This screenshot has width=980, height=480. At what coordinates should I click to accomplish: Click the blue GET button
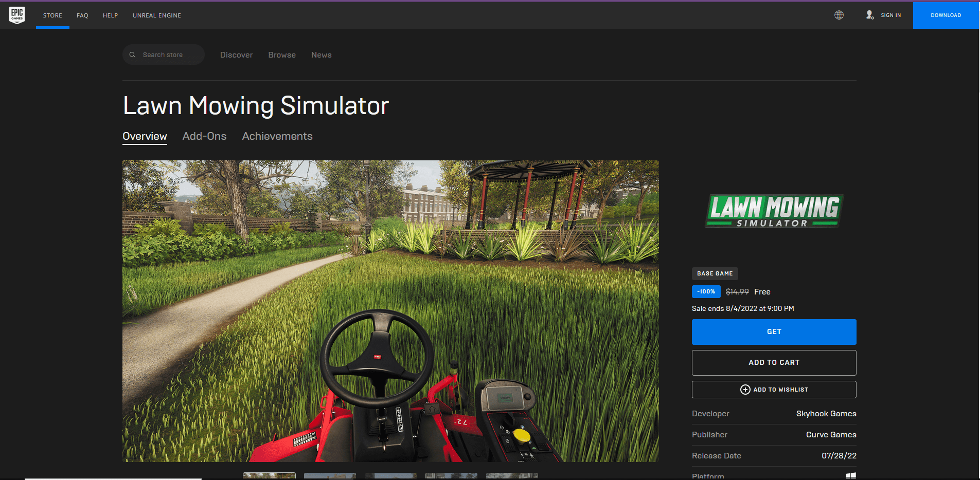(x=774, y=332)
